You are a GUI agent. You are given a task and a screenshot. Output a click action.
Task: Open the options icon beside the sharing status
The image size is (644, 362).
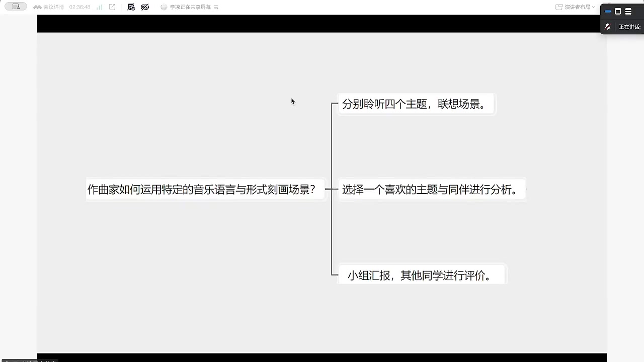[216, 7]
